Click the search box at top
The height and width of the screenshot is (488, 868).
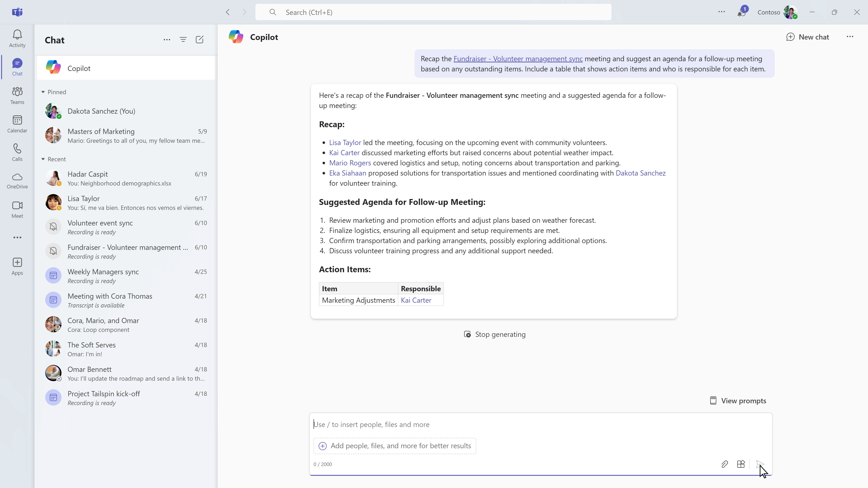tap(433, 12)
